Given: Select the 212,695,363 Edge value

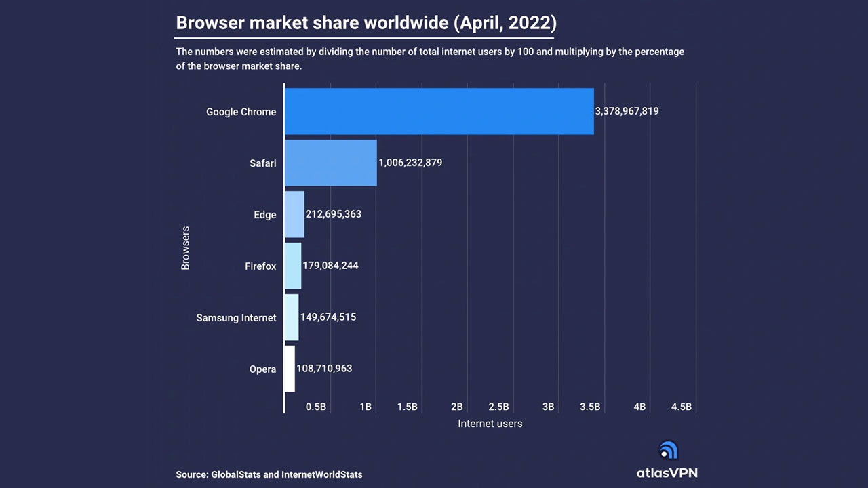Looking at the screenshot, I should click(334, 214).
